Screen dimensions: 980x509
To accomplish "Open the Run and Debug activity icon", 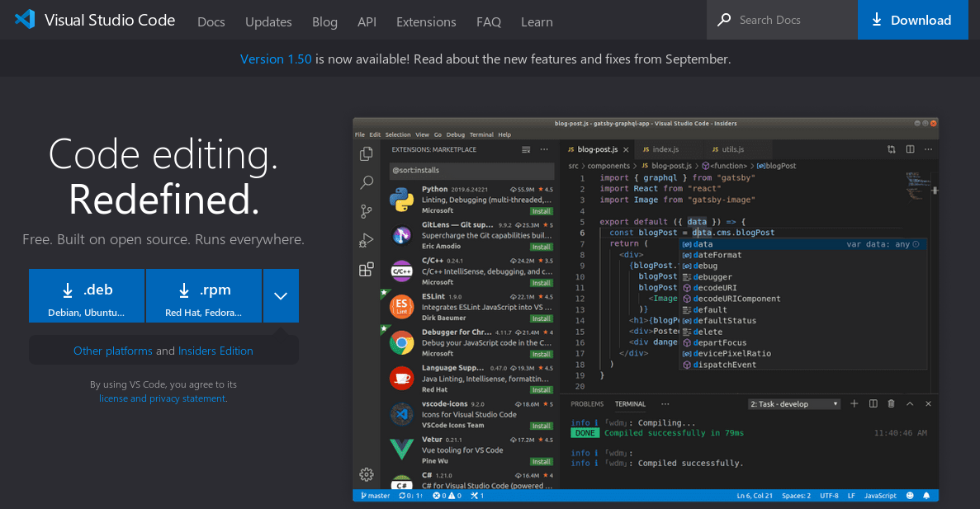I will [367, 241].
